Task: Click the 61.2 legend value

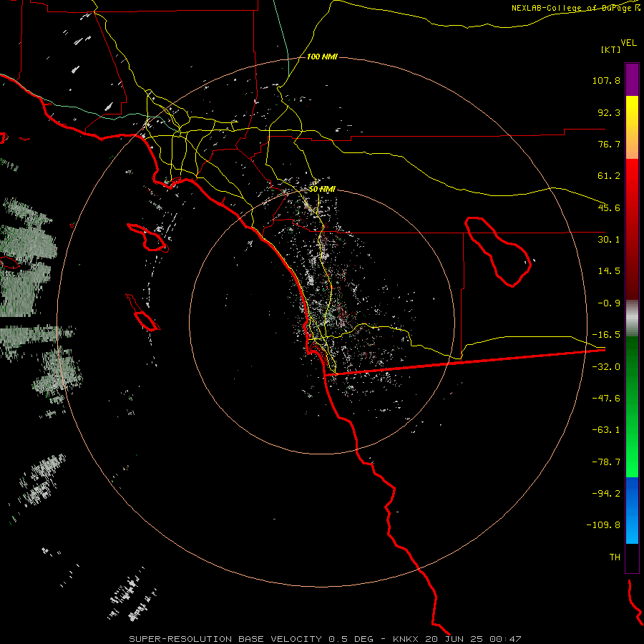Action: tap(609, 176)
